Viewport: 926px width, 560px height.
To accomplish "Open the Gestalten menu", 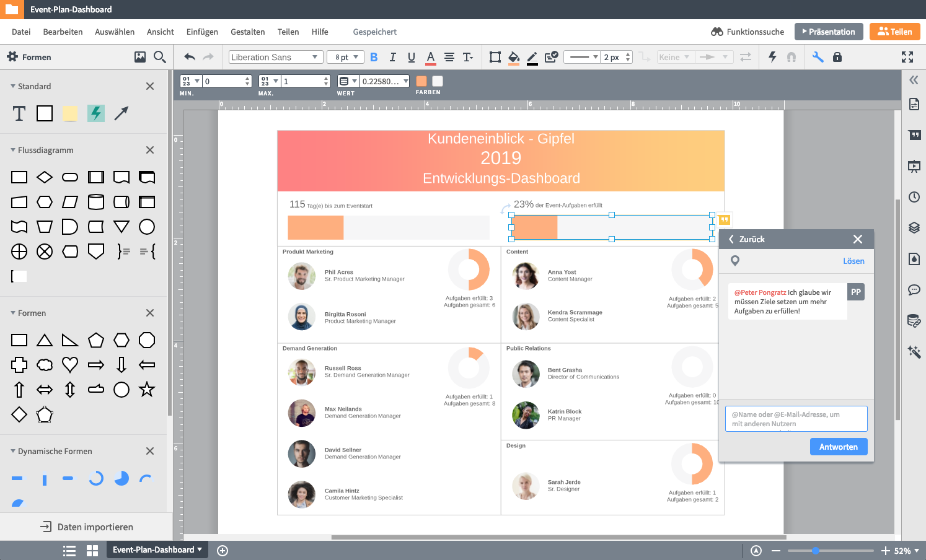I will point(247,32).
